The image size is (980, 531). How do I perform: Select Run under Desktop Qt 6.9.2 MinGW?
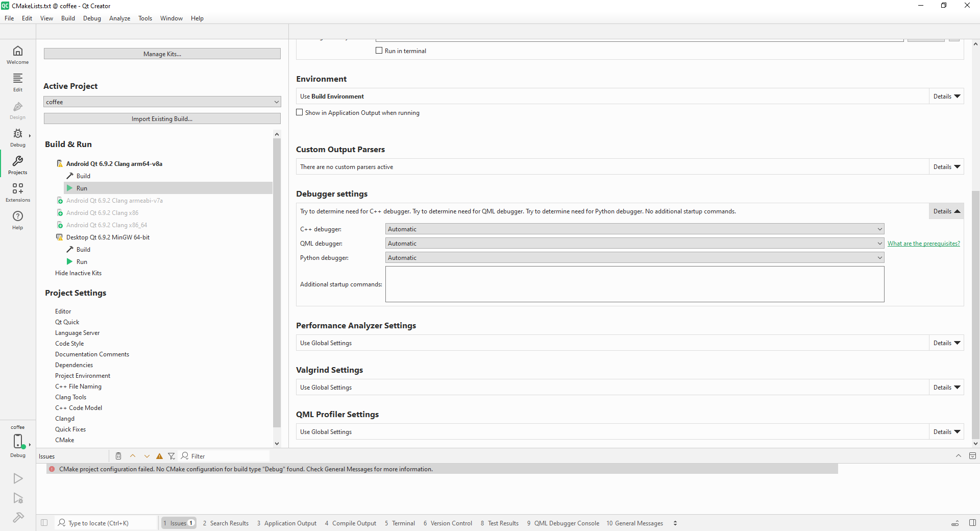(x=82, y=262)
